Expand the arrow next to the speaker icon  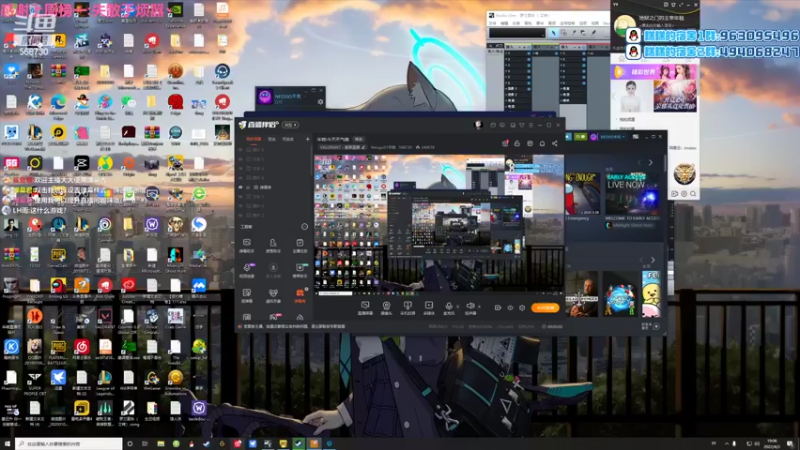click(479, 306)
